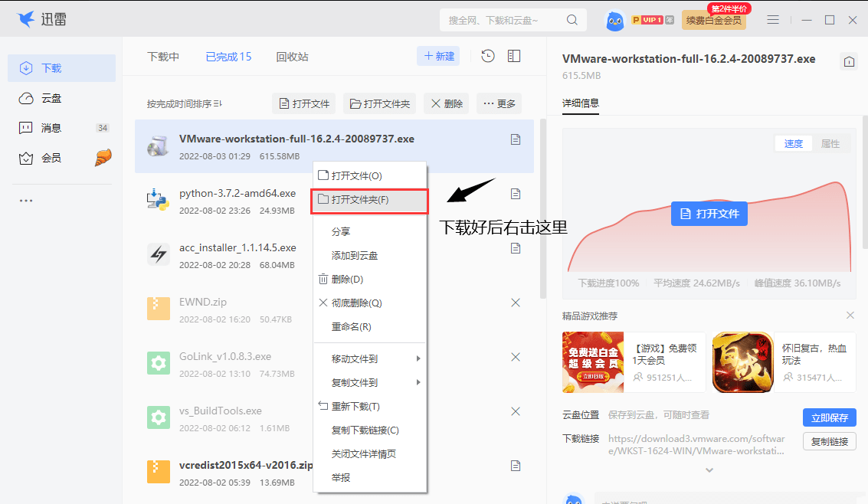Screen dimensions: 868x504
Task: Click the box icon beside the VMware title
Action: [x=849, y=61]
